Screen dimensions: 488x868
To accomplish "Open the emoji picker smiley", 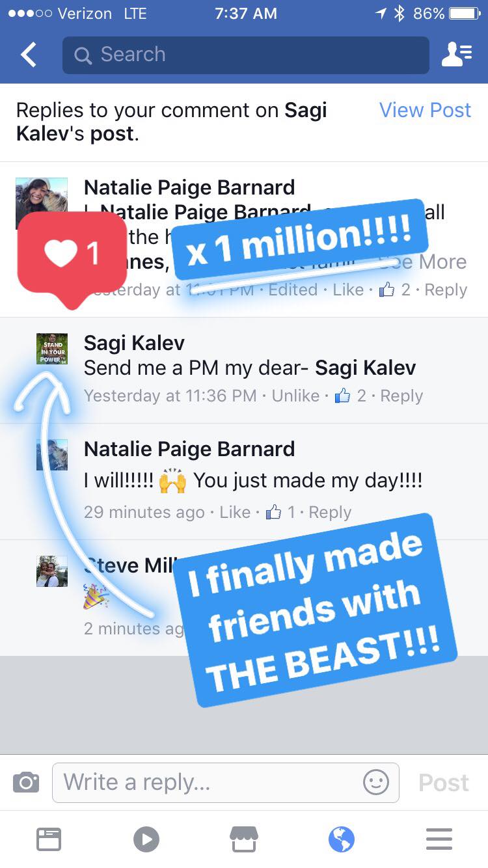I will click(x=376, y=782).
